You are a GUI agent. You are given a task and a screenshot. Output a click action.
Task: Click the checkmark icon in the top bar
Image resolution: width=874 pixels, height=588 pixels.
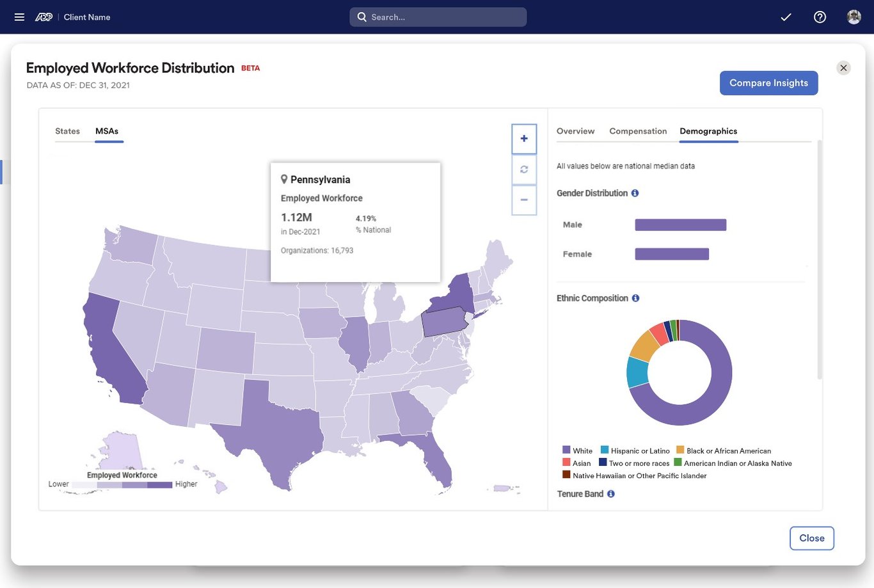786,17
